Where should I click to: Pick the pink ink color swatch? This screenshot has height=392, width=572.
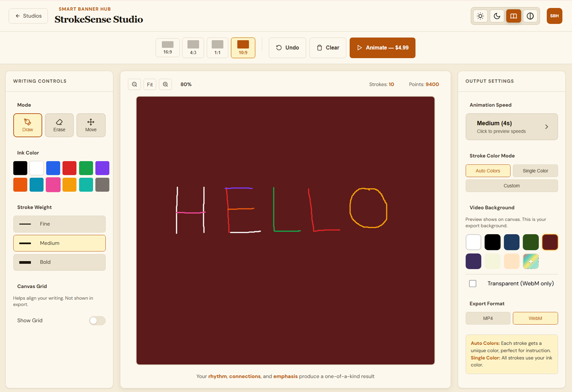pyautogui.click(x=53, y=185)
